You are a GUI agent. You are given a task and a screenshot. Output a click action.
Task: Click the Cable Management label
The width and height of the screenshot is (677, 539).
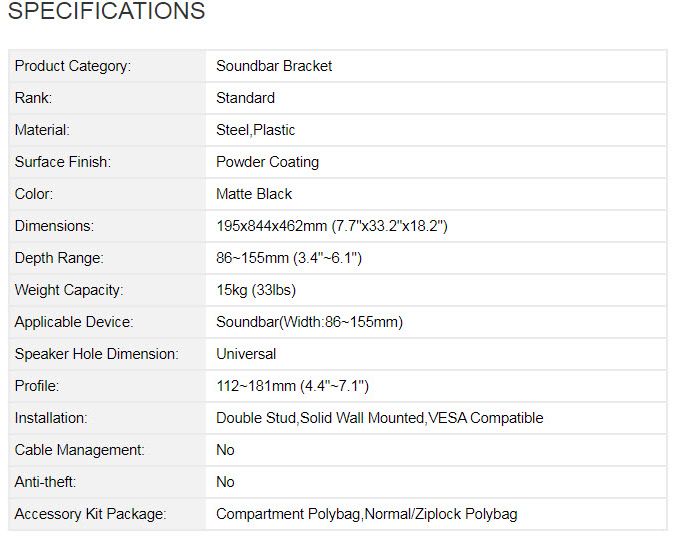(79, 450)
